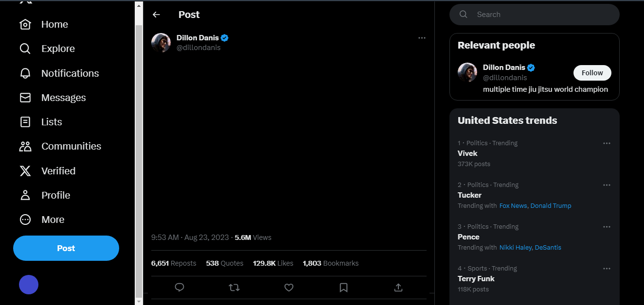Image resolution: width=644 pixels, height=305 pixels.
Task: Open options for the Tucker trend
Action: point(607,185)
